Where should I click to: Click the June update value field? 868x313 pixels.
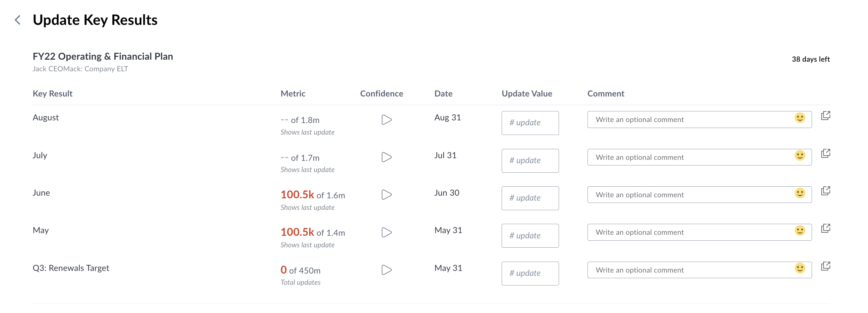(x=530, y=198)
